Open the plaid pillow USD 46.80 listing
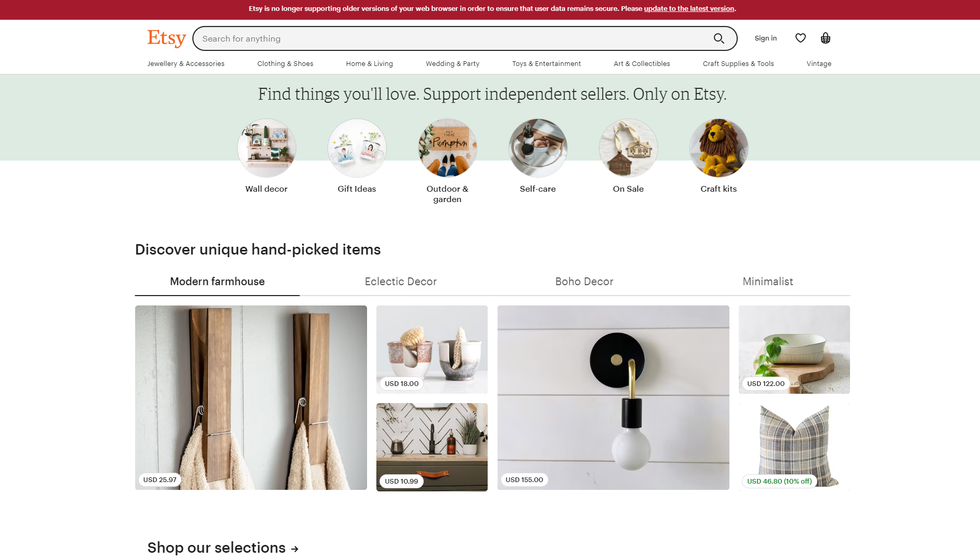Screen dimensions: 980x560 (x=794, y=447)
